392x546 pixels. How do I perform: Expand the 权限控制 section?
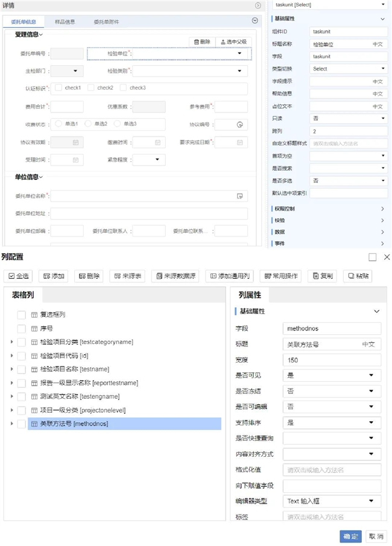329,209
